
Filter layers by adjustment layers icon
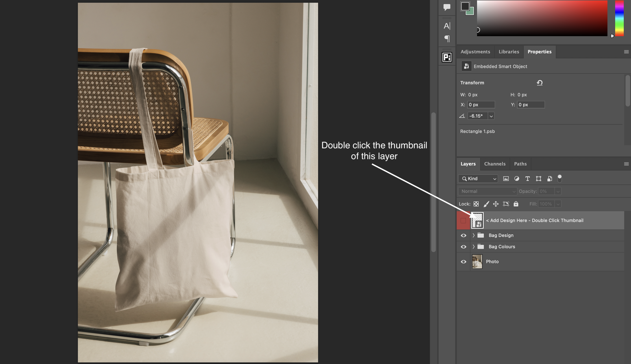click(517, 179)
